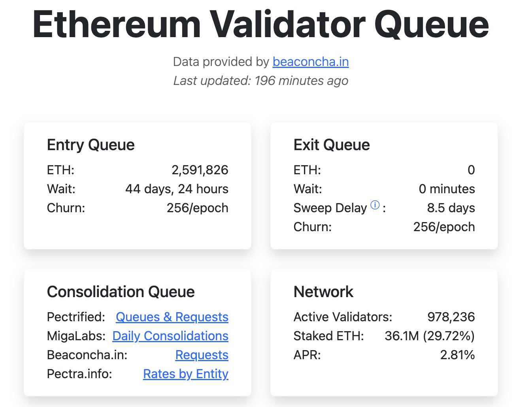Follow the MigaLabs Daily Consolidations link
532x407 pixels.
click(170, 336)
